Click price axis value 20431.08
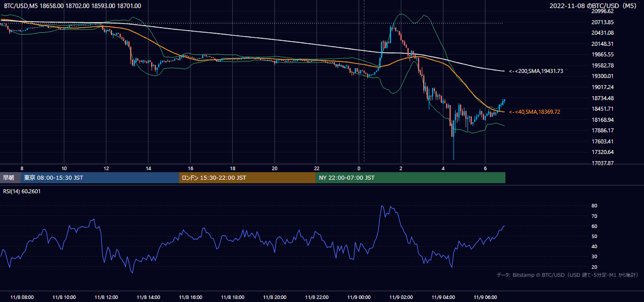The width and height of the screenshot is (644, 302). click(x=602, y=33)
